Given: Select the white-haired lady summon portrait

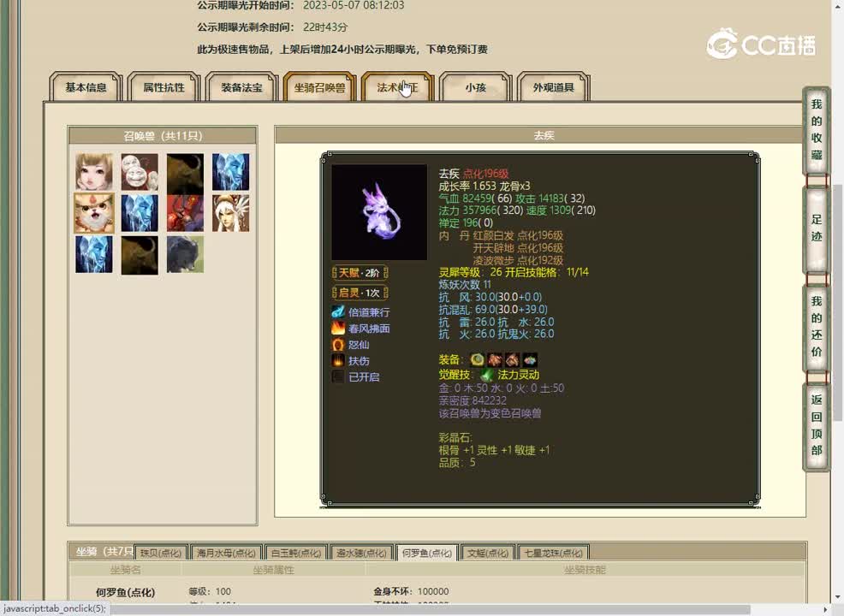Looking at the screenshot, I should click(x=231, y=213).
